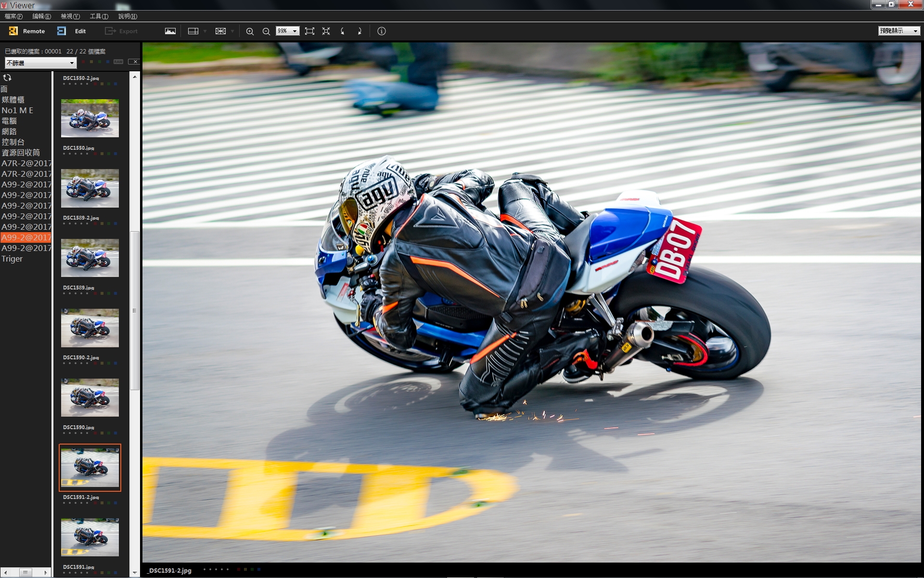Zoom in with the magnifier plus icon
This screenshot has width=924, height=578.
pos(250,31)
